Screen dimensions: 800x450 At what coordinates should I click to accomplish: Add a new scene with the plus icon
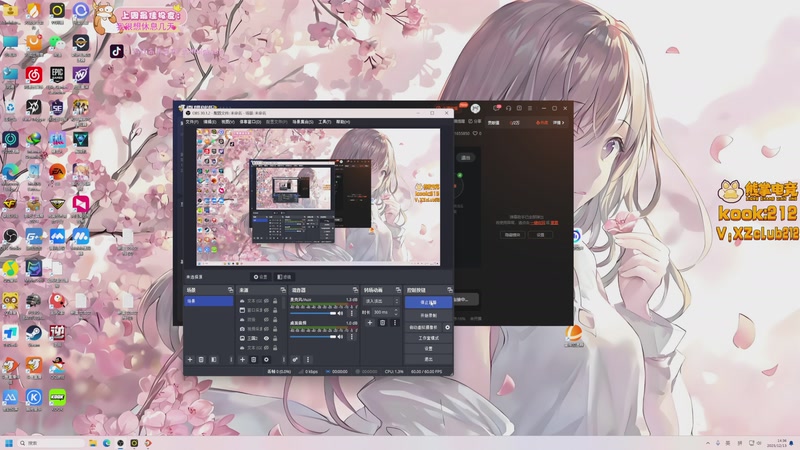tap(190, 360)
